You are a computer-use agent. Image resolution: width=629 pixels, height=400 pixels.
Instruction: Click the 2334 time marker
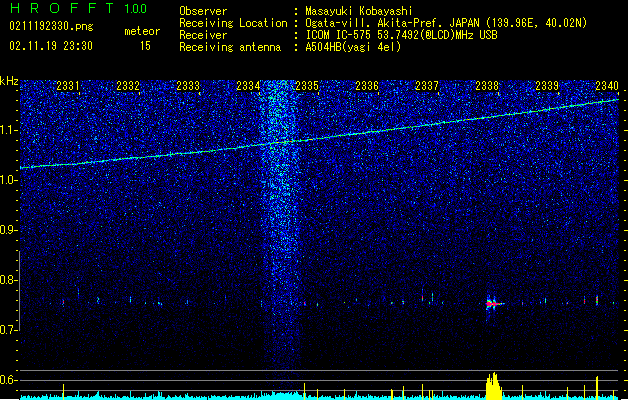click(x=248, y=85)
